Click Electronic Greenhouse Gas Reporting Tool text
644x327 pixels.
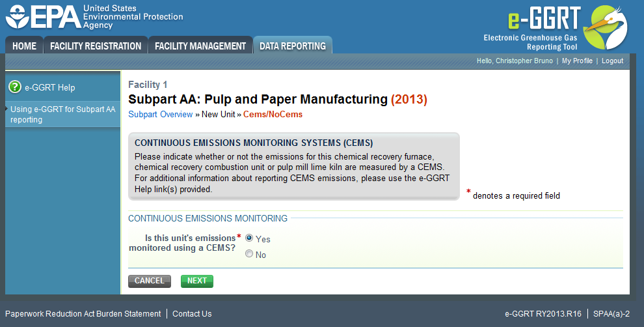(x=530, y=42)
